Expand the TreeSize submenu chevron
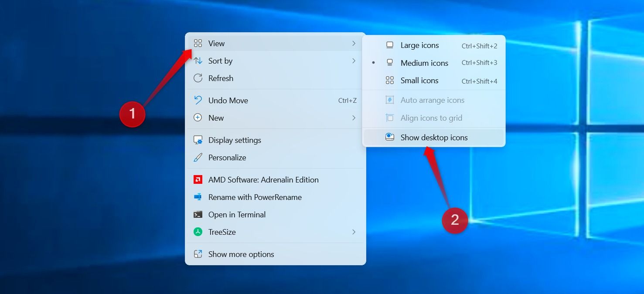 354,232
